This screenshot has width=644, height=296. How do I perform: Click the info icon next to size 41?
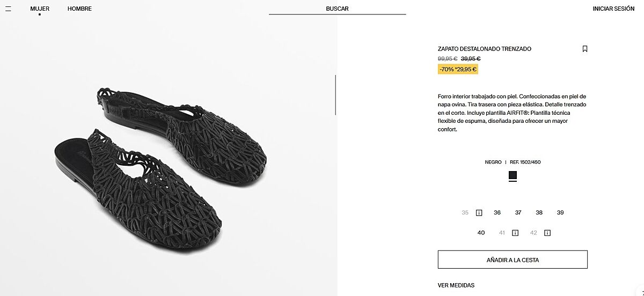[515, 233]
